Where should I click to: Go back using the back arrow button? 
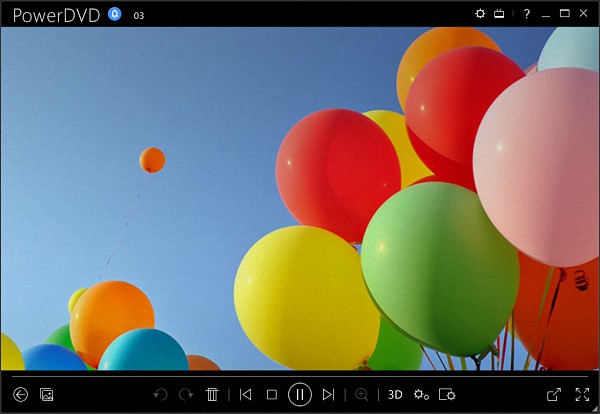click(20, 395)
